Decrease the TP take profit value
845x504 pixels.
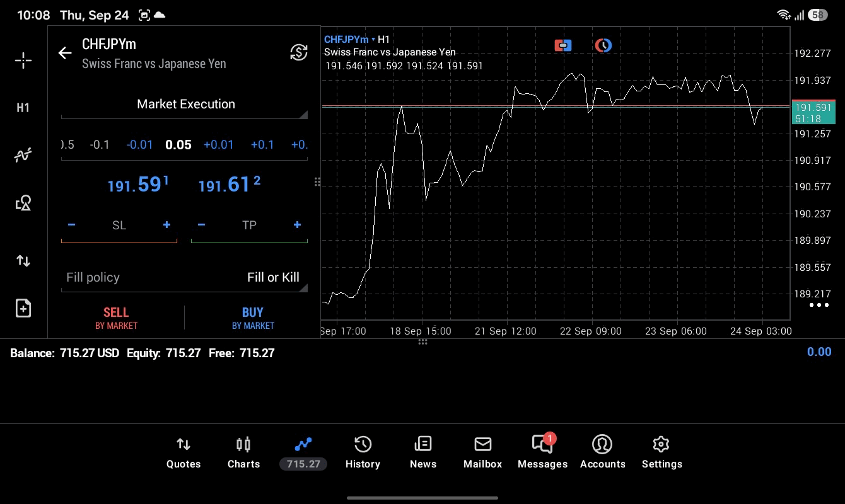click(x=201, y=225)
